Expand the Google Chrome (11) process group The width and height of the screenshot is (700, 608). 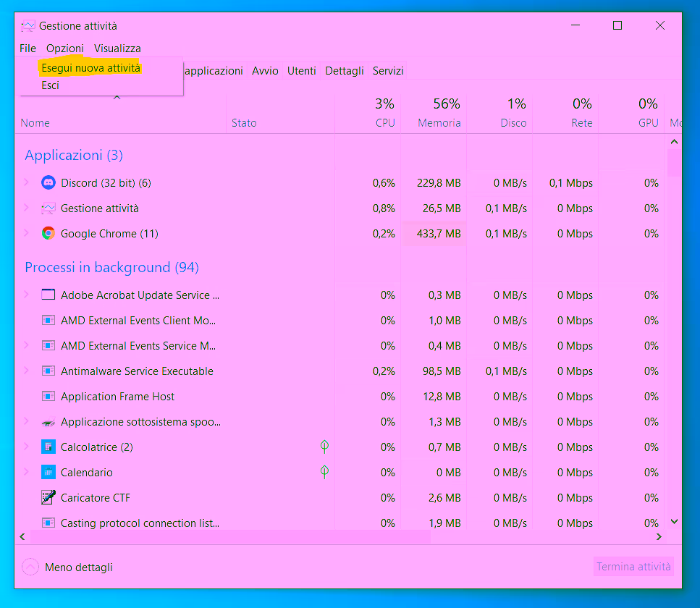point(27,234)
